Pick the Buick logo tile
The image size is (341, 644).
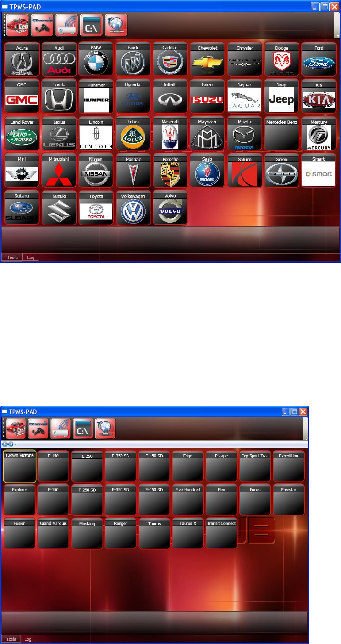[133, 60]
